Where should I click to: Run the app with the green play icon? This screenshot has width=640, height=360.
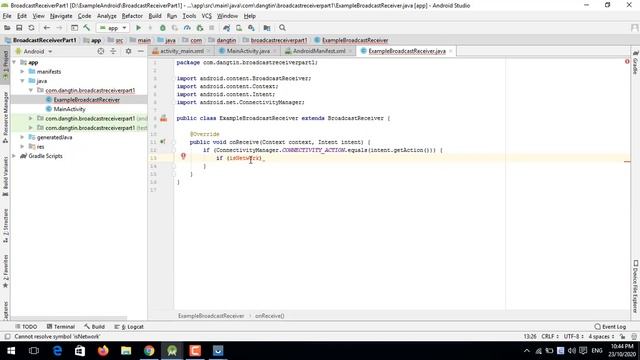pos(138,28)
